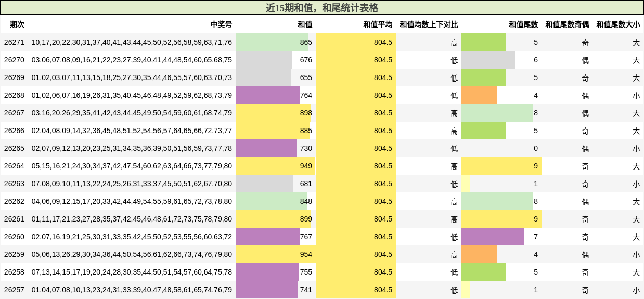Click the 和值尾数奇偶 column header
644x299 pixels.
pyautogui.click(x=567, y=24)
